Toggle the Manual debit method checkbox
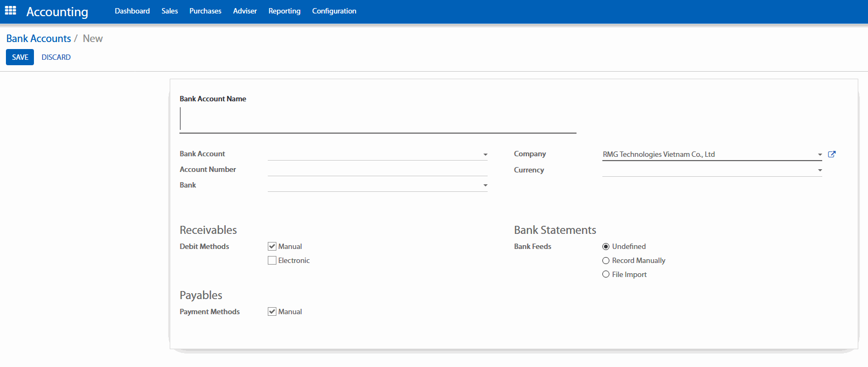 click(272, 246)
